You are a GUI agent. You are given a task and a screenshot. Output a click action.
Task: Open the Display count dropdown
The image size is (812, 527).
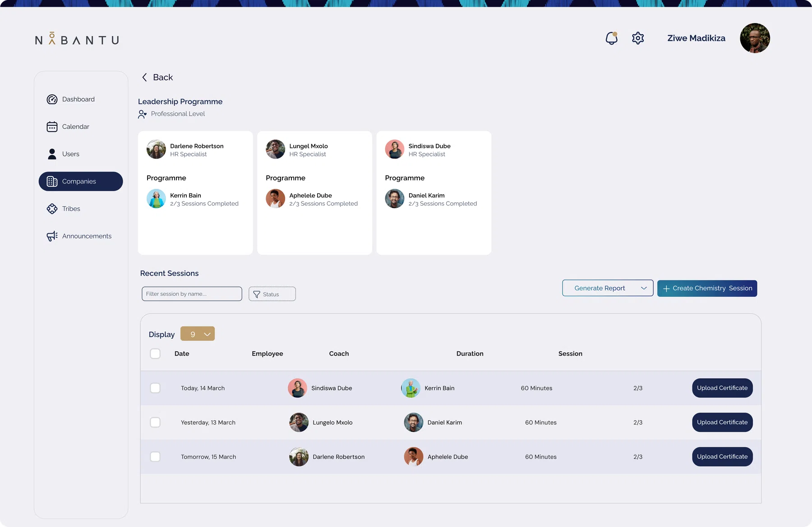click(x=198, y=334)
